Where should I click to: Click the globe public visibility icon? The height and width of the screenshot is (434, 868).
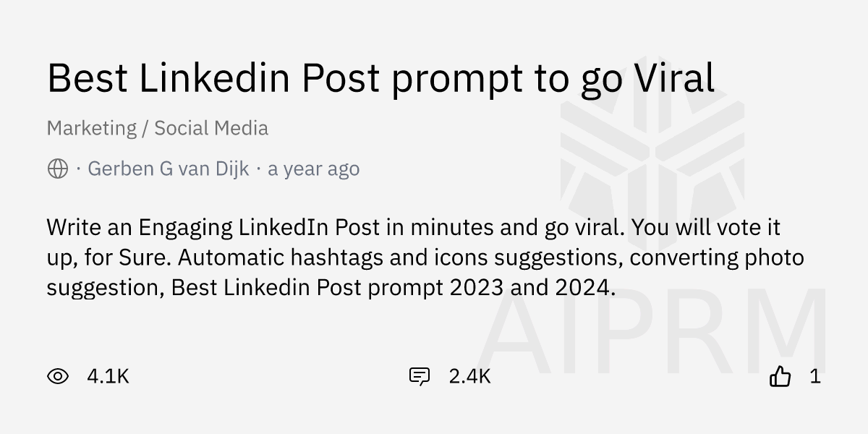pyautogui.click(x=58, y=169)
